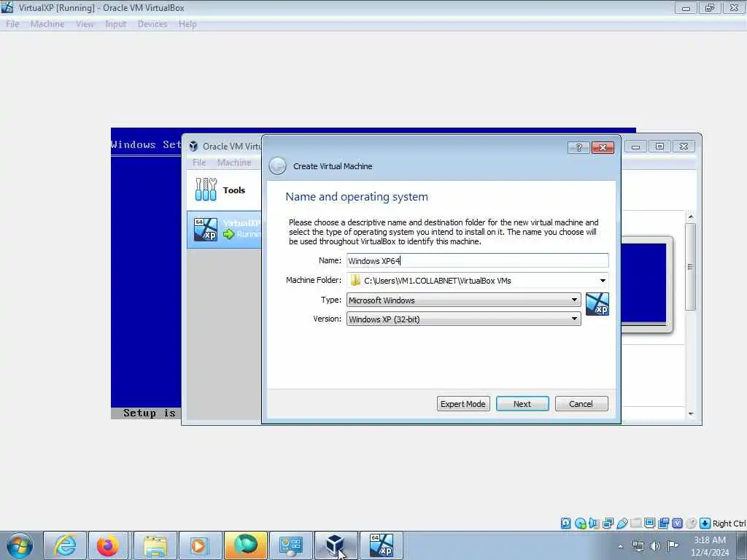Open the Help menu

coord(187,24)
